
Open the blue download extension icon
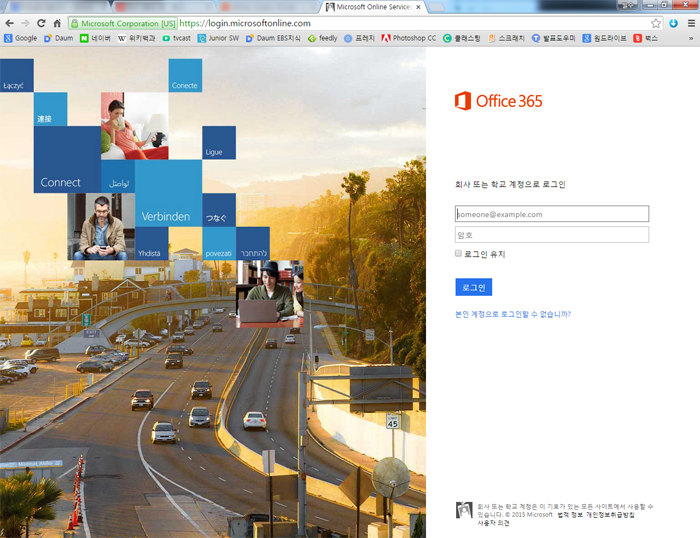click(674, 23)
